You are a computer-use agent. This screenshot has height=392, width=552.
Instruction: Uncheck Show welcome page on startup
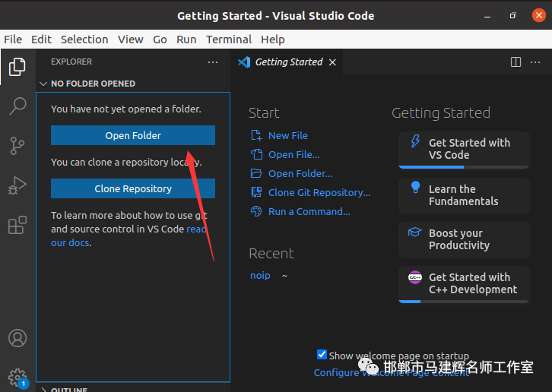[x=322, y=354]
